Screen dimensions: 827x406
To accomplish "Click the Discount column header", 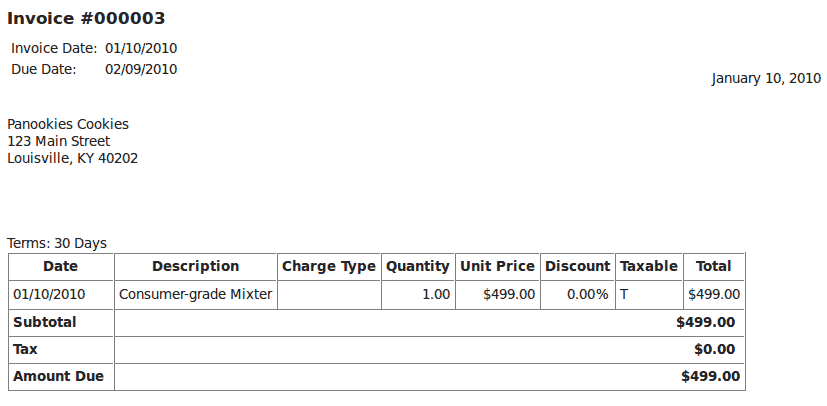I will 578,267.
